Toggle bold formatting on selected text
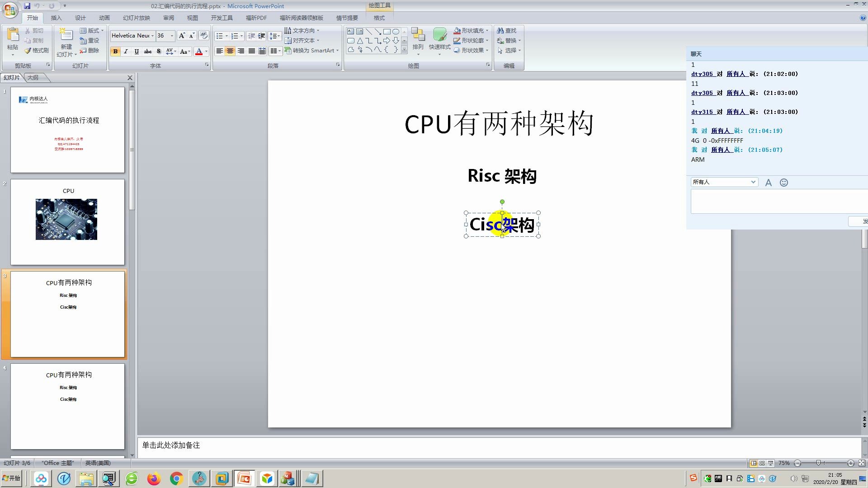 point(116,52)
